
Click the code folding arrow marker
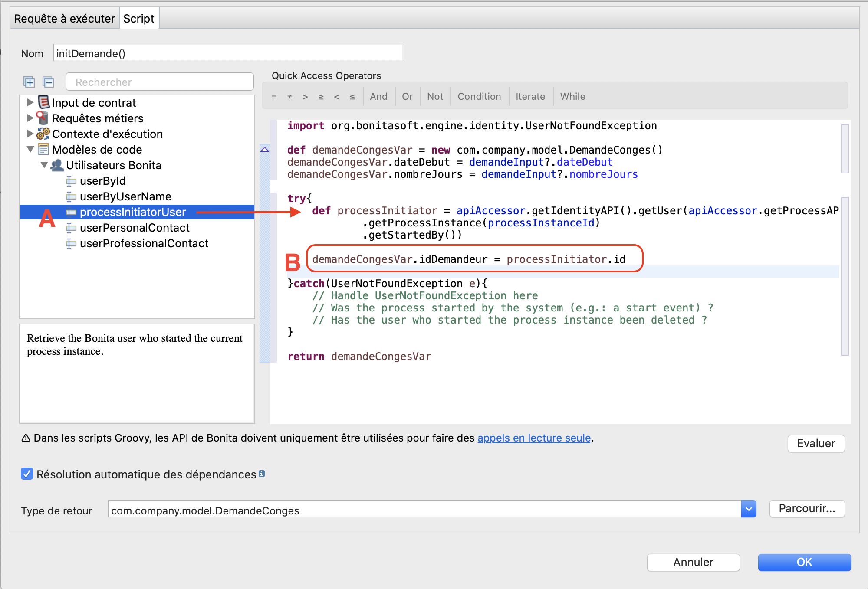265,150
